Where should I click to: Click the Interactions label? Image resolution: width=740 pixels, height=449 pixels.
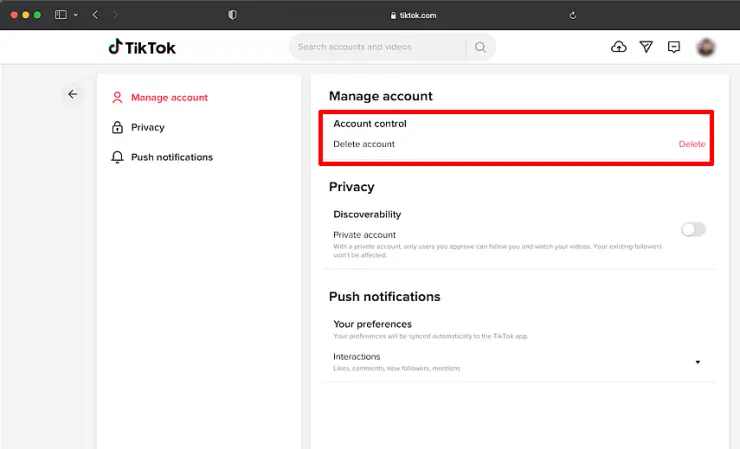pyautogui.click(x=356, y=356)
